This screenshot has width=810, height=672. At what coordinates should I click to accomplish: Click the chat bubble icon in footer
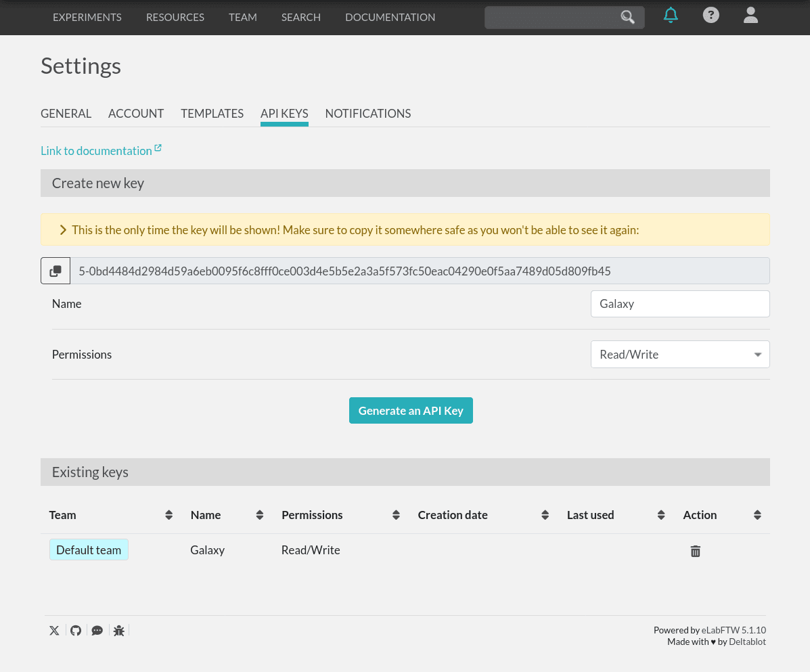pos(97,630)
